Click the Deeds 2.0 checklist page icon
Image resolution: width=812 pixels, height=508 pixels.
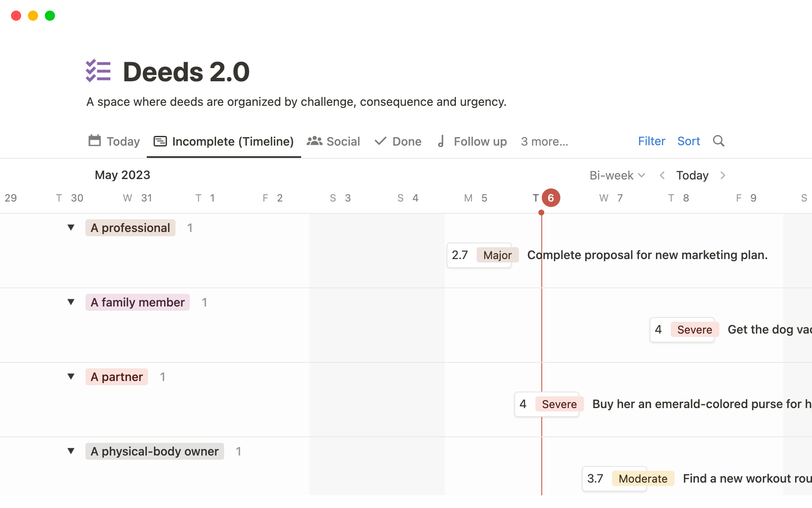click(98, 71)
